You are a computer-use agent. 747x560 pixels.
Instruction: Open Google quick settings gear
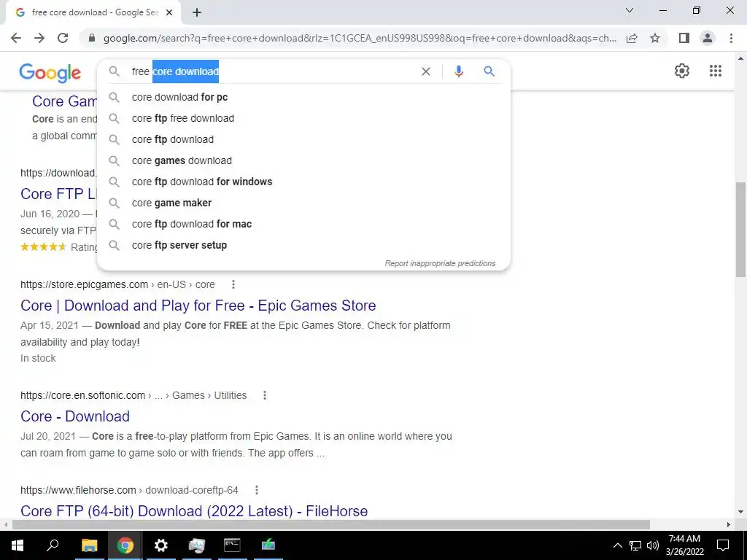[x=682, y=71]
